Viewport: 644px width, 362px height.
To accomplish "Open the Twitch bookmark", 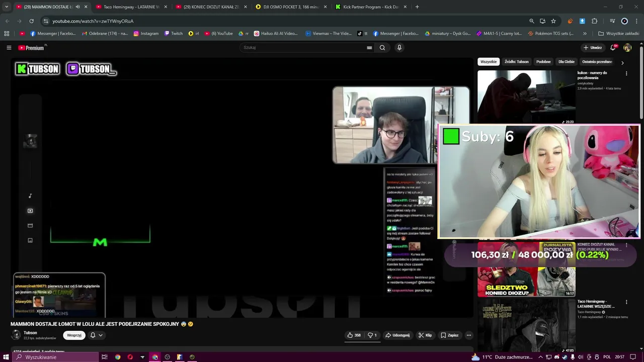I will pyautogui.click(x=174, y=34).
